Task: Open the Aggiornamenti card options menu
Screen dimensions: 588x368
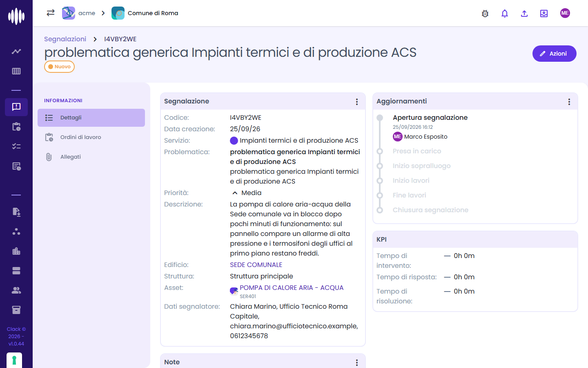Action: (569, 102)
